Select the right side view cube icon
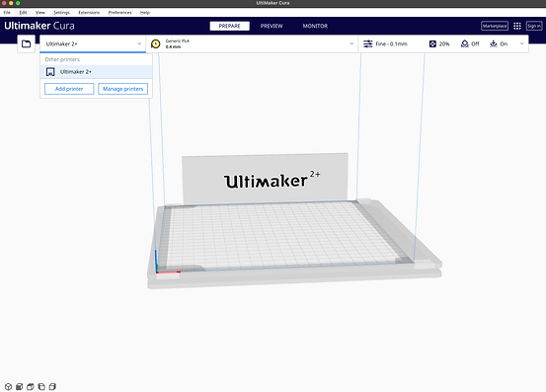The image size is (546, 392). [x=52, y=387]
